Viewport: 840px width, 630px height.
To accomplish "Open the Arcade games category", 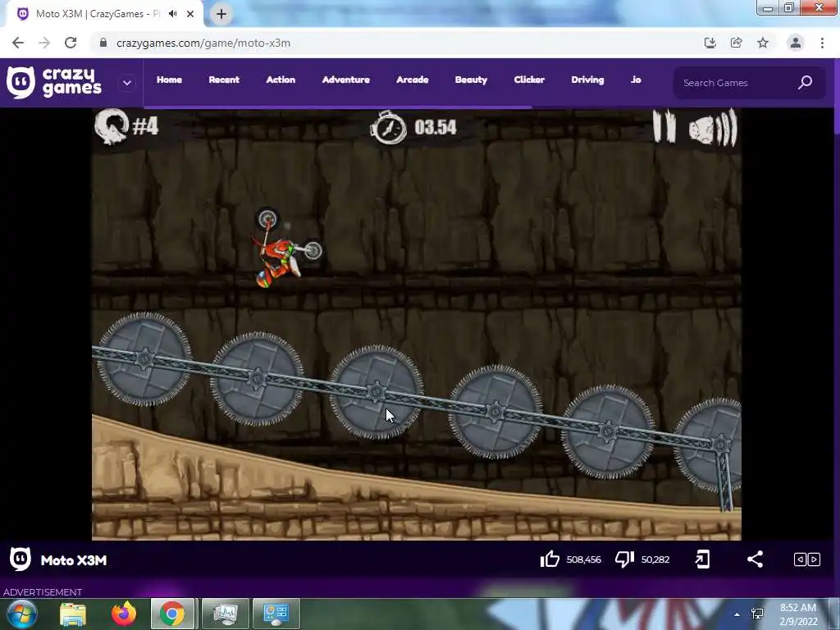I will click(x=413, y=80).
